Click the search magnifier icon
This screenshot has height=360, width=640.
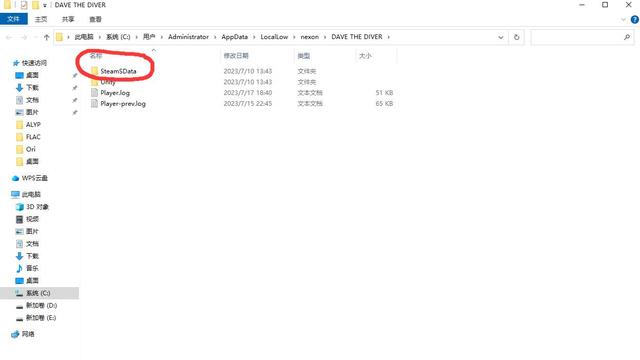(x=627, y=37)
